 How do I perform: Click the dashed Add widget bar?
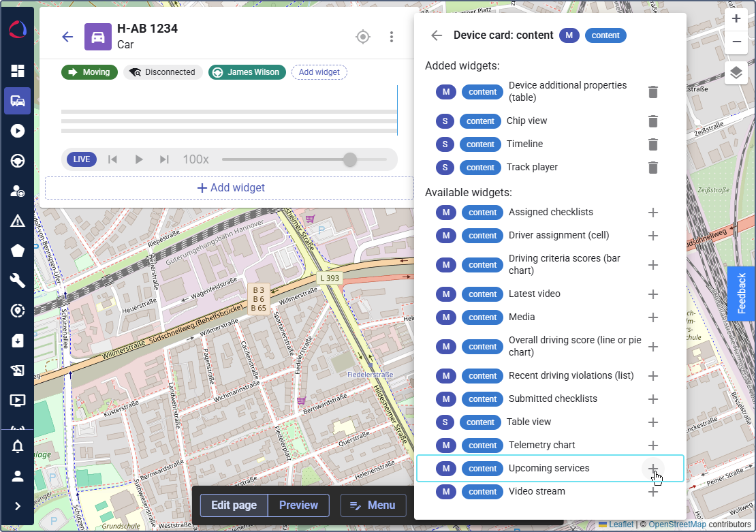(x=230, y=188)
